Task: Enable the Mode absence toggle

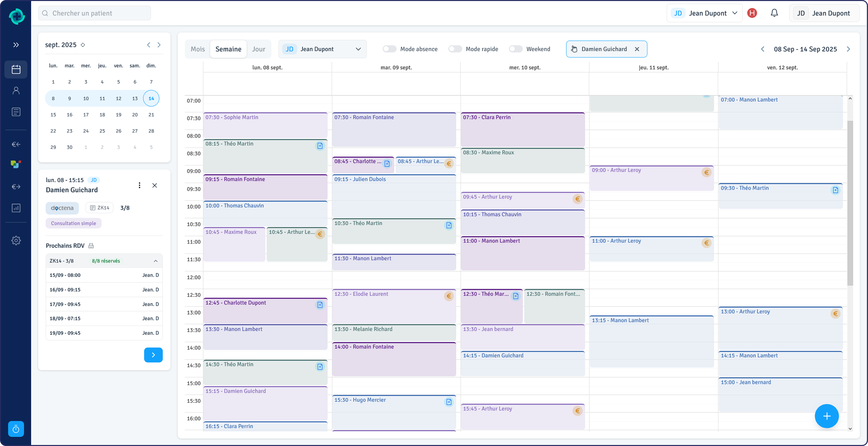Action: pyautogui.click(x=389, y=49)
